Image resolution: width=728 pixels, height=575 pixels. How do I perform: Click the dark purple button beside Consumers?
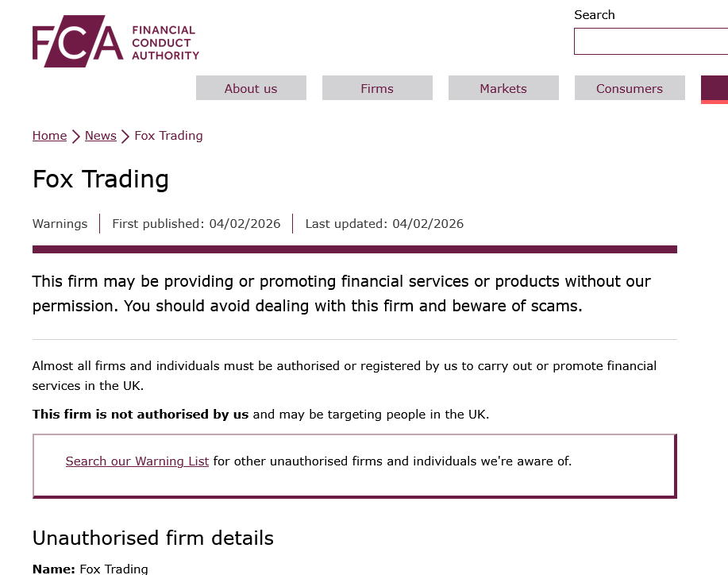click(715, 88)
